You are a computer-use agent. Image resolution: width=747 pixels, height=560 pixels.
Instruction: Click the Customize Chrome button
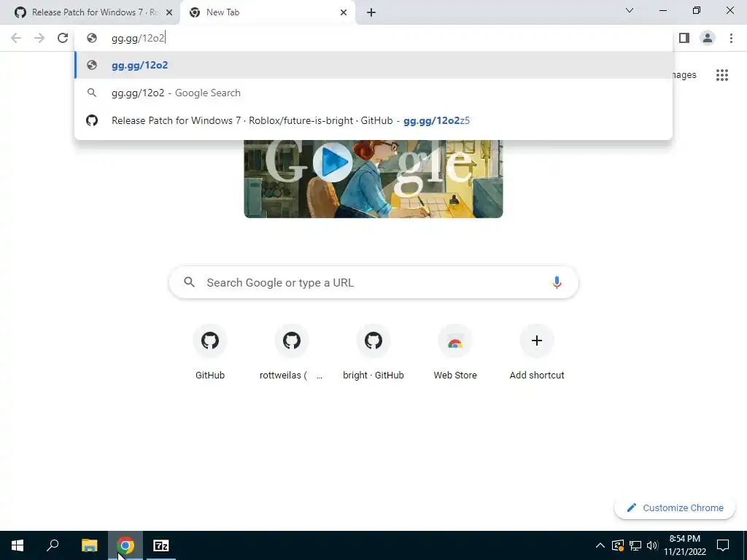[675, 507]
